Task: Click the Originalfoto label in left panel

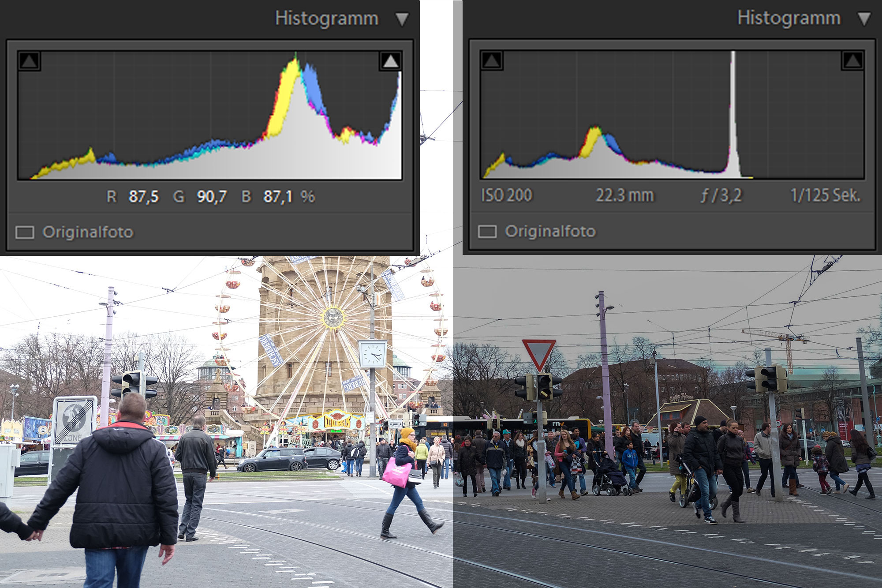Action: pos(88,232)
